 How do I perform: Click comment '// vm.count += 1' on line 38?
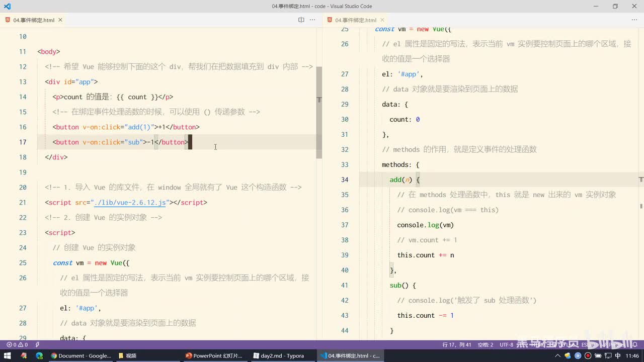coord(427,240)
